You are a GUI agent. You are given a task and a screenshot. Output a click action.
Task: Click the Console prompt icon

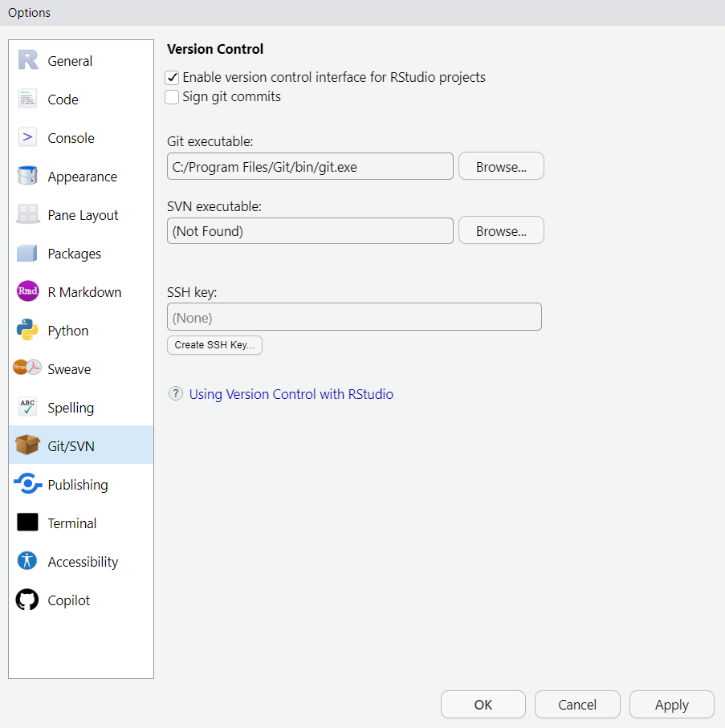click(x=28, y=137)
